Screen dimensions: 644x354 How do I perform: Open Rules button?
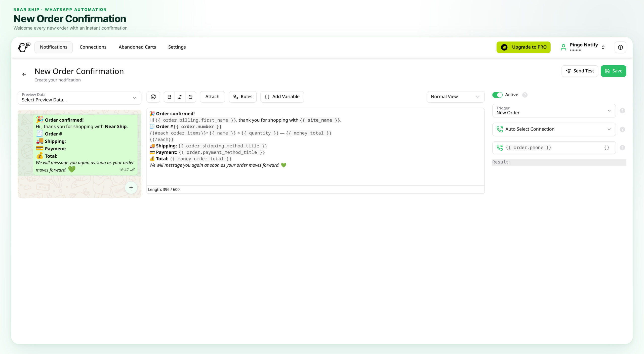tap(243, 97)
